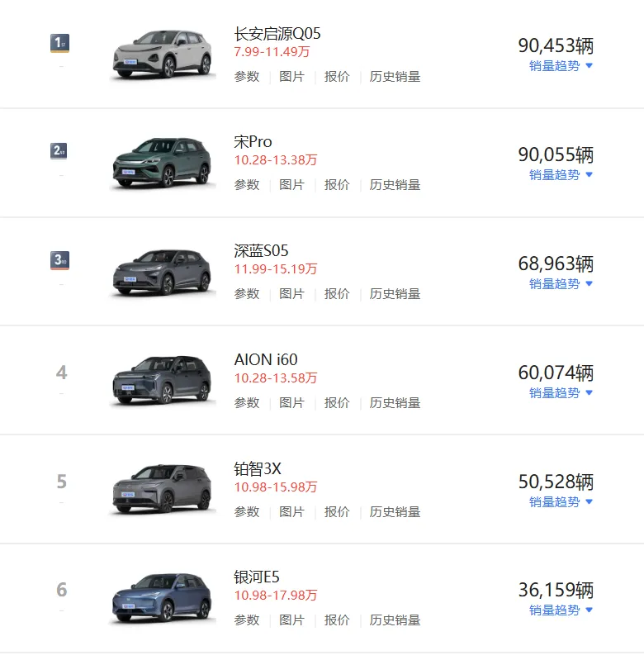Viewport: 644px width, 660px height.
Task: Click the 2nd place rank badge
Action: click(x=59, y=150)
